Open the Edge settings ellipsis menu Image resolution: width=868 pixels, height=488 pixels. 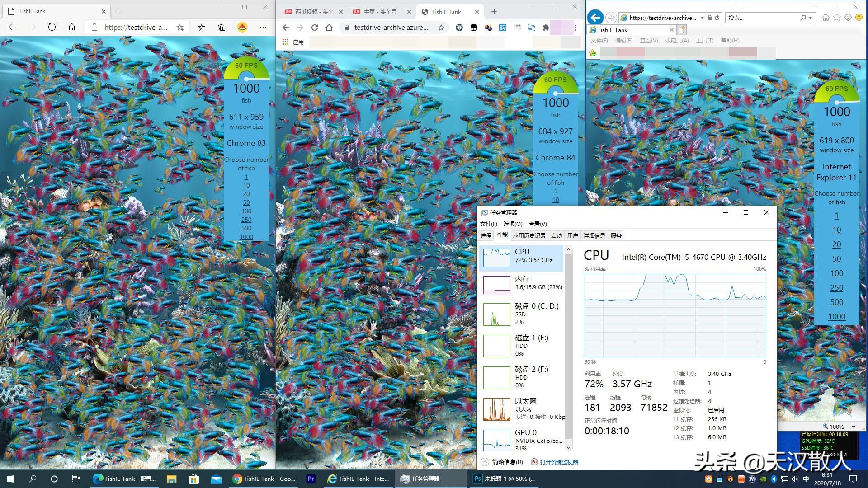point(263,27)
